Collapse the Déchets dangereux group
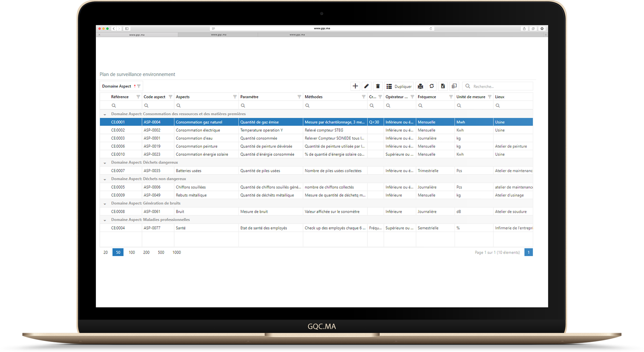The image size is (644, 352). pyautogui.click(x=105, y=163)
